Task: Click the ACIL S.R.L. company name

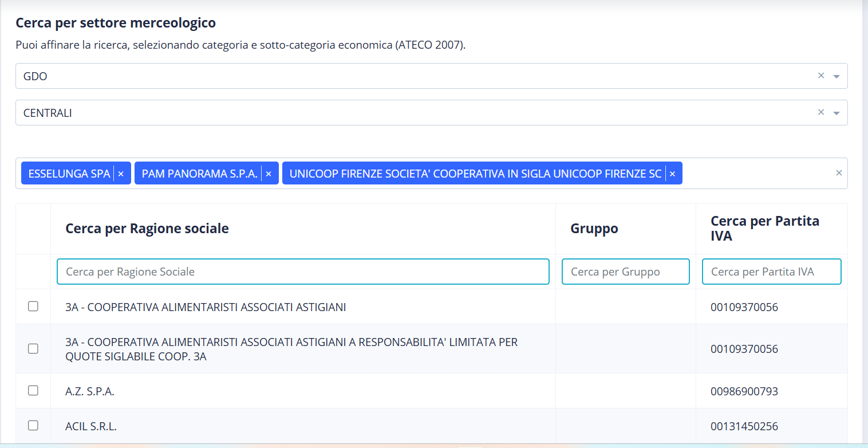Action: pos(91,426)
